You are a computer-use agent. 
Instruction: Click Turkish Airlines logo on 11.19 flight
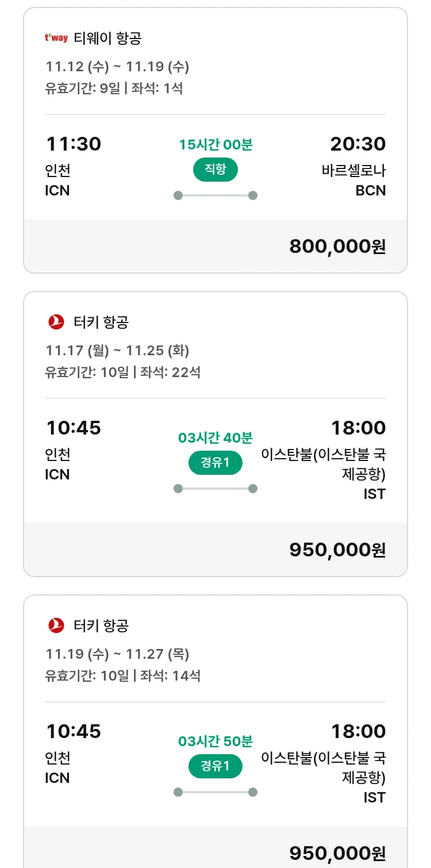(x=56, y=625)
